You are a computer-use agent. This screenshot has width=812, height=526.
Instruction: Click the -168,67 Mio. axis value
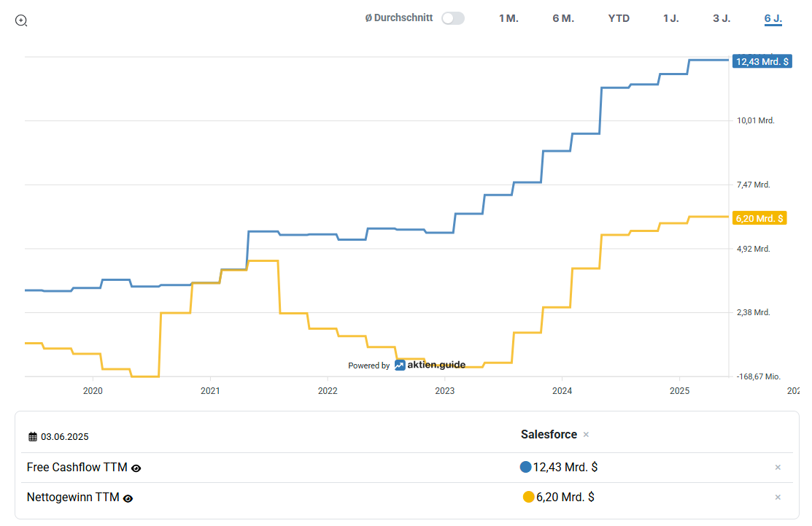(759, 377)
